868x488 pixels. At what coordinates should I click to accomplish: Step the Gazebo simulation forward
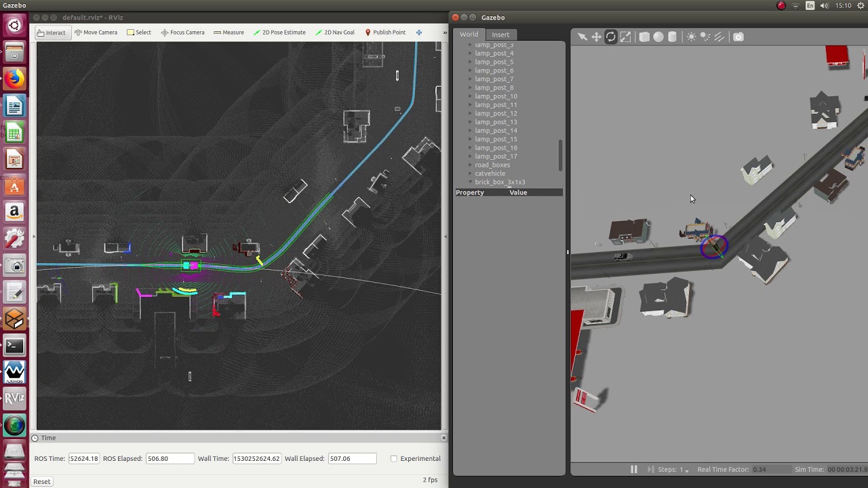click(x=650, y=469)
